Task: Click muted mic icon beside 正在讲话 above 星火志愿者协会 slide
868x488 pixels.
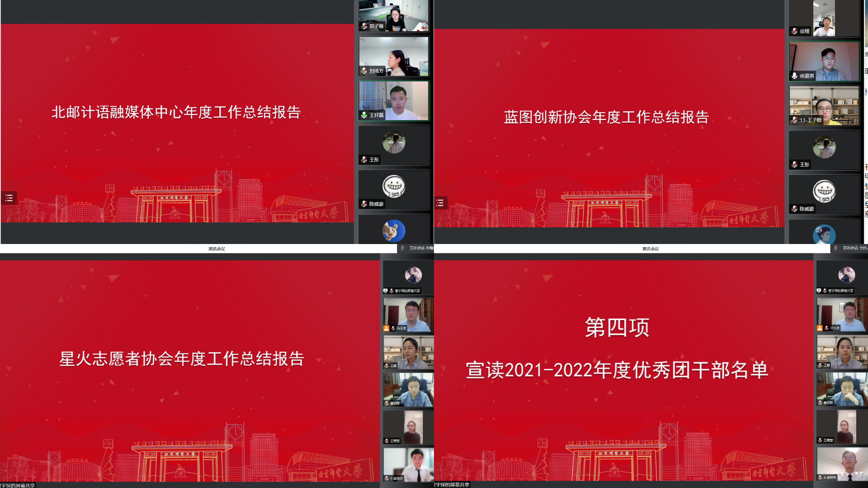Action: pos(402,248)
